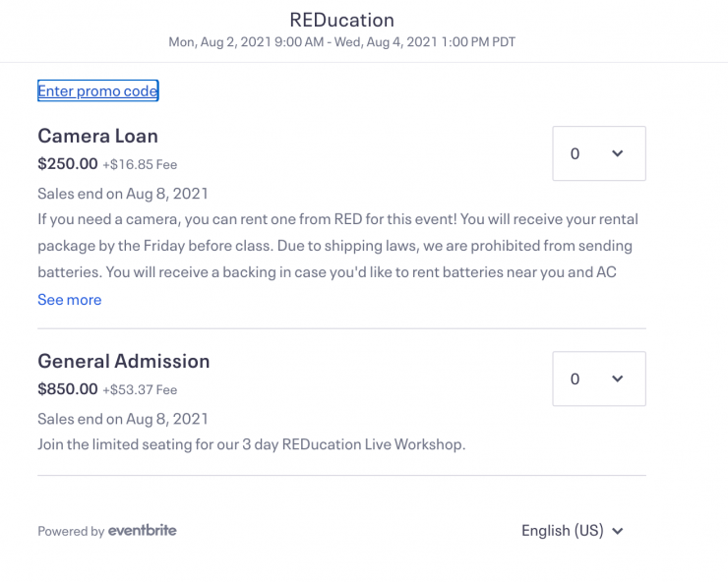Click the event date and time line
Image resolution: width=728 pixels, height=582 pixels.
pyautogui.click(x=341, y=42)
